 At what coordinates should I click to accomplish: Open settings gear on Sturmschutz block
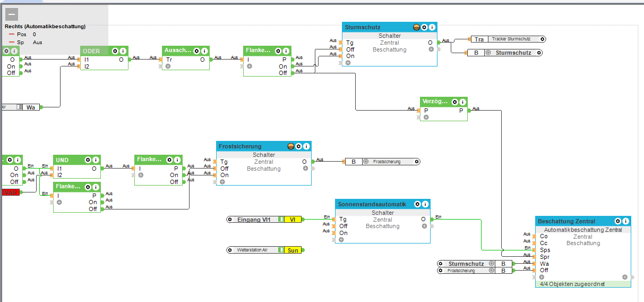pos(424,27)
